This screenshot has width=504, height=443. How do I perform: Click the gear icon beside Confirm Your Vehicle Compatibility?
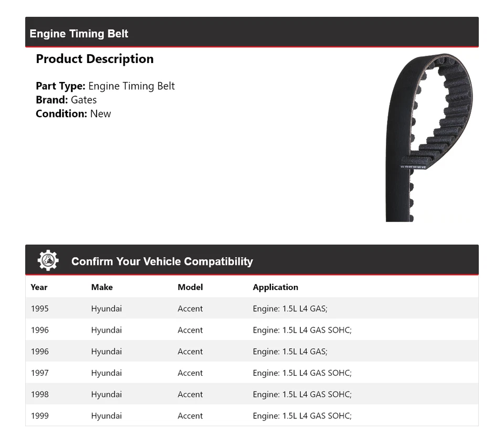[48, 261]
